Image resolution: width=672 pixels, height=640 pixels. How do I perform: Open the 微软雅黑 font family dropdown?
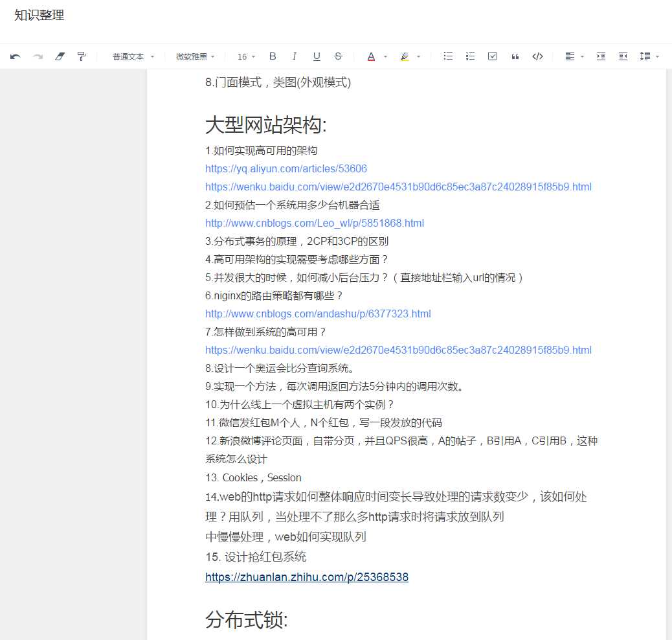[x=196, y=56]
